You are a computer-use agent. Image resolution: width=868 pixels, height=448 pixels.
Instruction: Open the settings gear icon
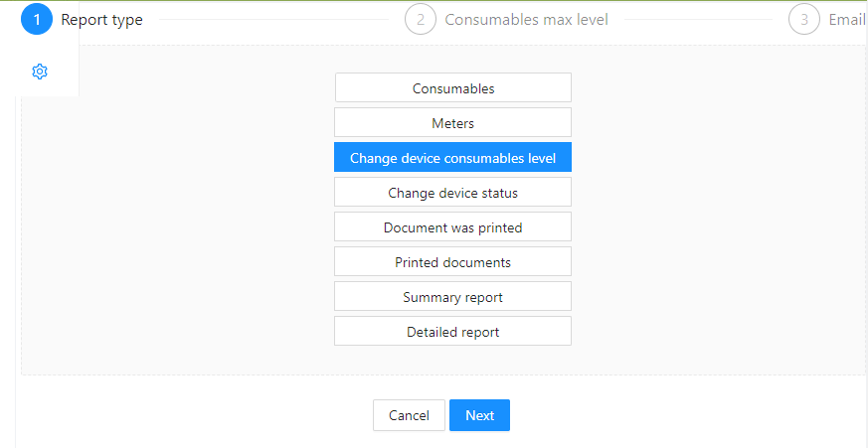click(40, 72)
